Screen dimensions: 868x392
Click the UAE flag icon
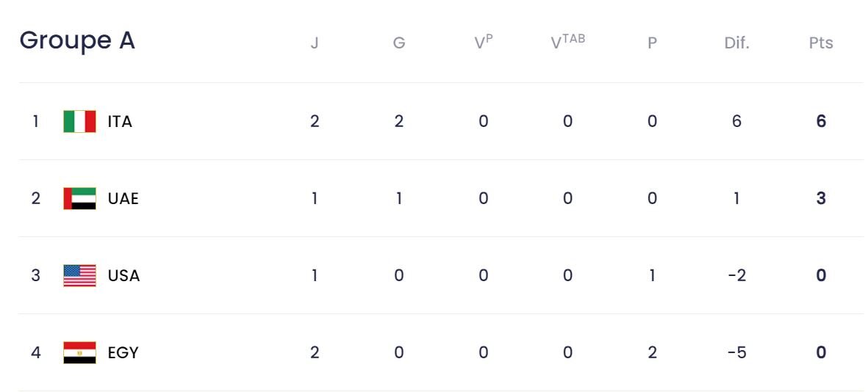tap(79, 198)
